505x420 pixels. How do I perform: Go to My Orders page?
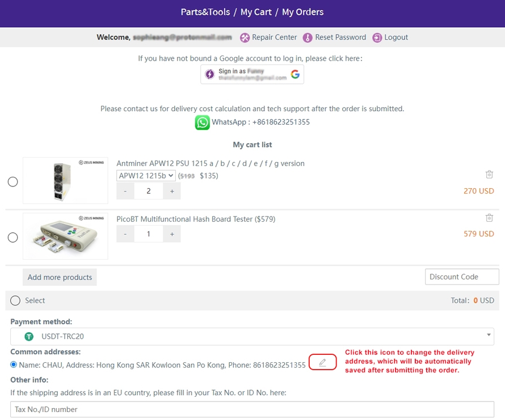coord(302,12)
